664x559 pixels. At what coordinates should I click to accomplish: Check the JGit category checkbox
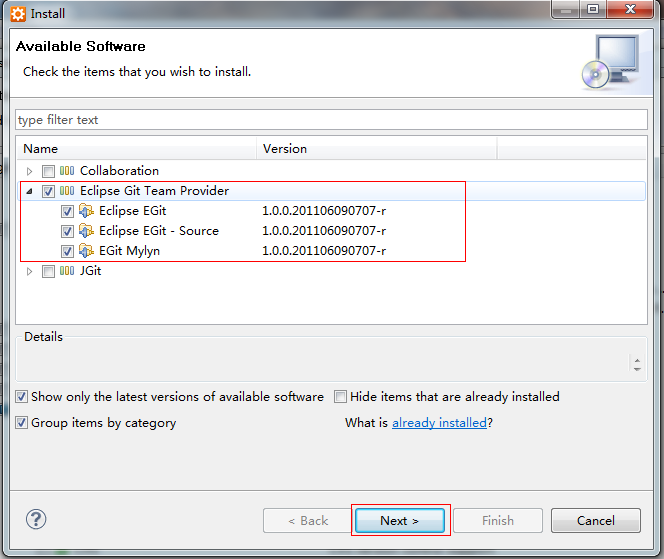point(48,271)
